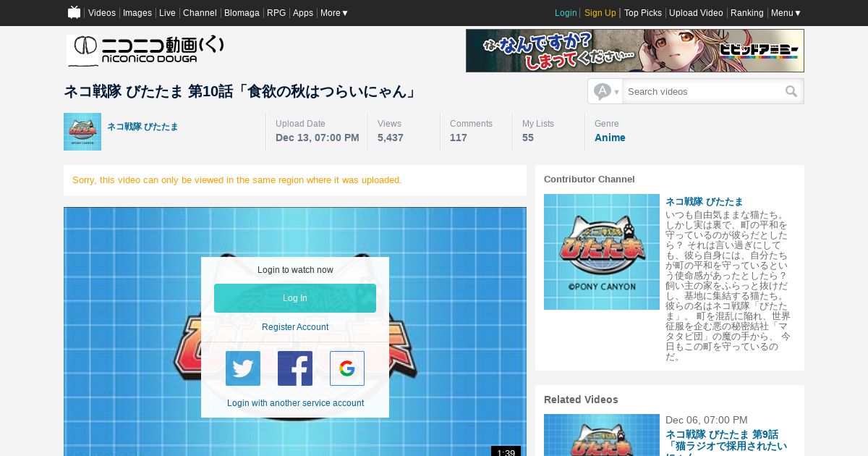Viewport: 868px width, 456px height.
Task: Open the related video 第9話 thumbnail
Action: click(602, 435)
